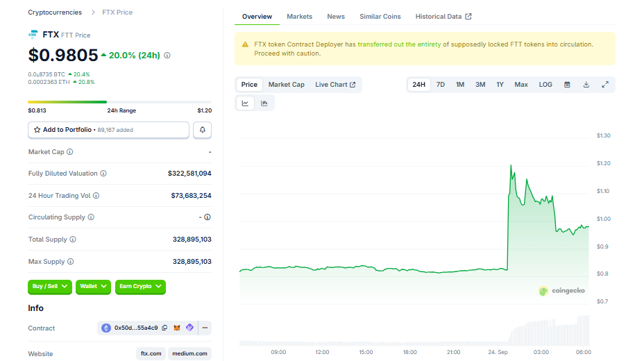
Task: Open info icon beside 24h price change
Action: 167,56
